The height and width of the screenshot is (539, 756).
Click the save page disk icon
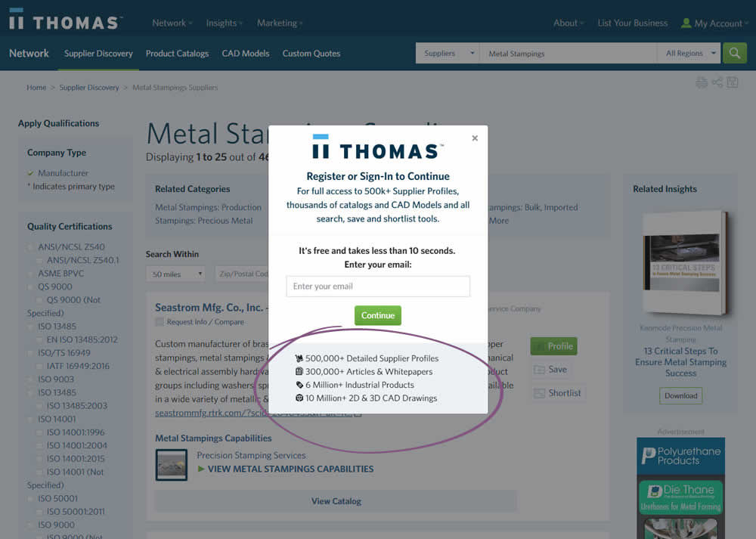point(732,82)
